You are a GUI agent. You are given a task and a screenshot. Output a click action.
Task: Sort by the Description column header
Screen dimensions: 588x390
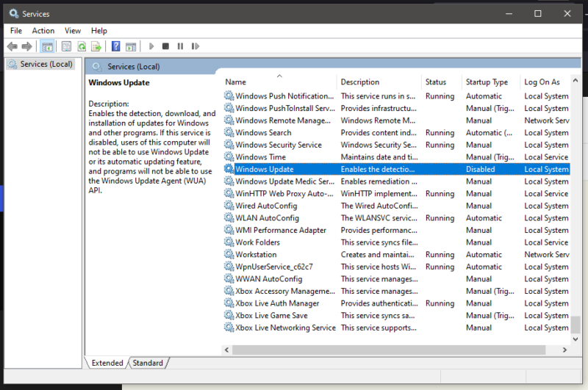(379, 82)
